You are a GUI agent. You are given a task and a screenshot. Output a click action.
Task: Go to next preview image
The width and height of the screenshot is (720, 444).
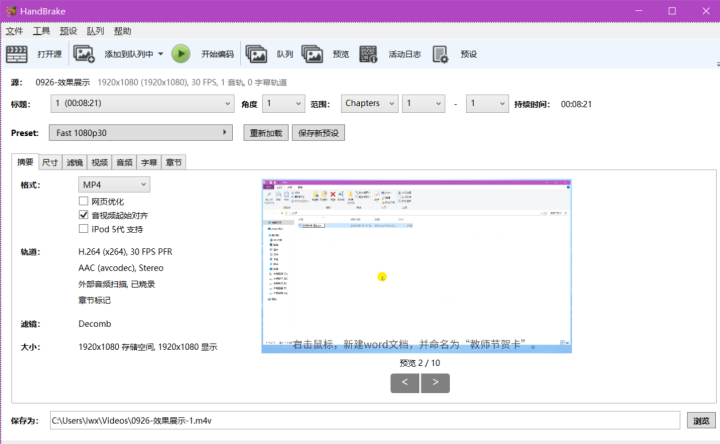pos(435,382)
